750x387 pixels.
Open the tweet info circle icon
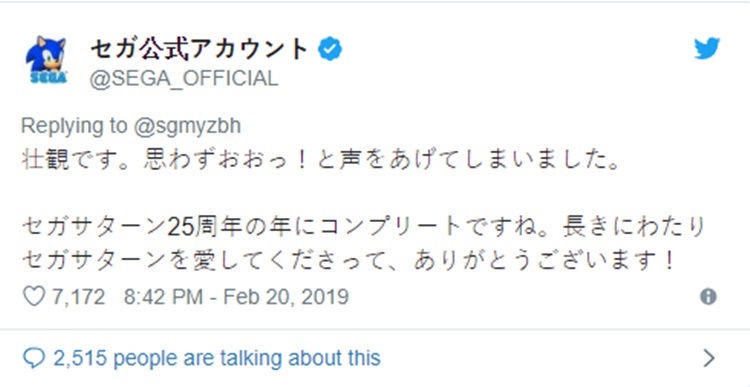708,297
